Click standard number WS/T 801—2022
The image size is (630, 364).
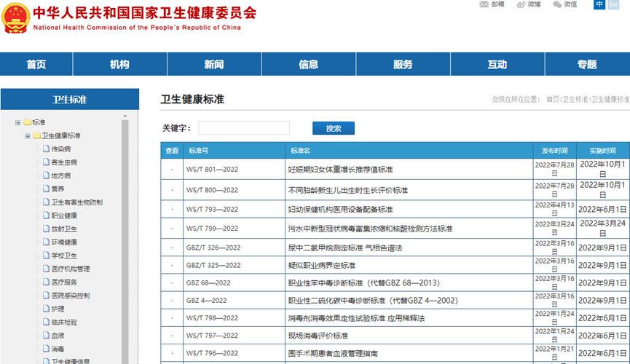point(212,170)
